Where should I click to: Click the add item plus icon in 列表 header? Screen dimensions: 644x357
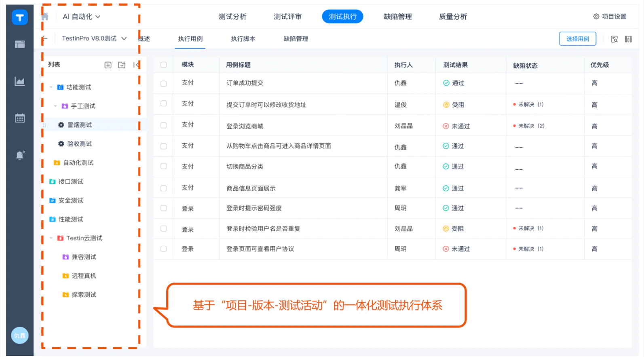108,65
